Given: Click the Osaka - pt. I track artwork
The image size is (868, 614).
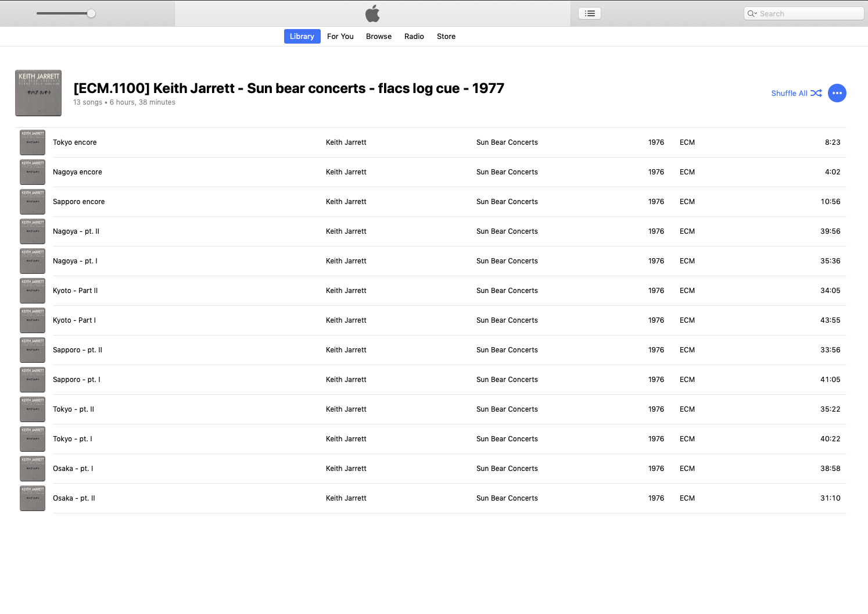Looking at the screenshot, I should (33, 469).
